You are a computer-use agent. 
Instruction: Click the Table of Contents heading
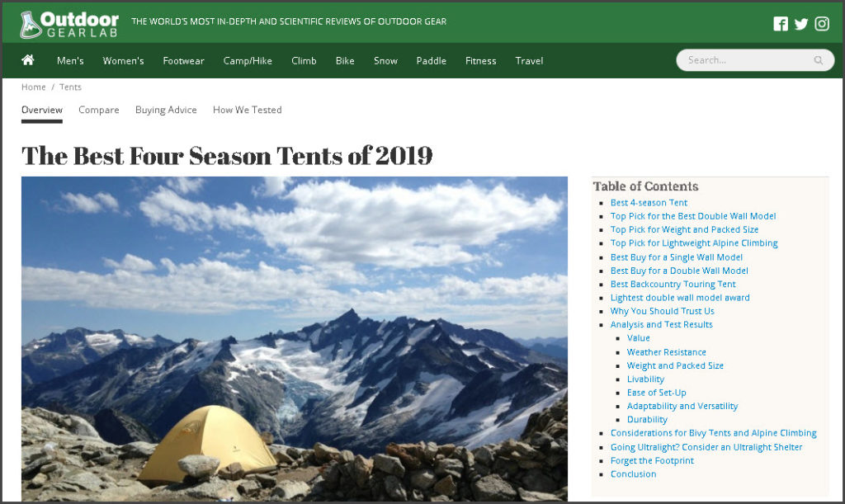click(645, 186)
